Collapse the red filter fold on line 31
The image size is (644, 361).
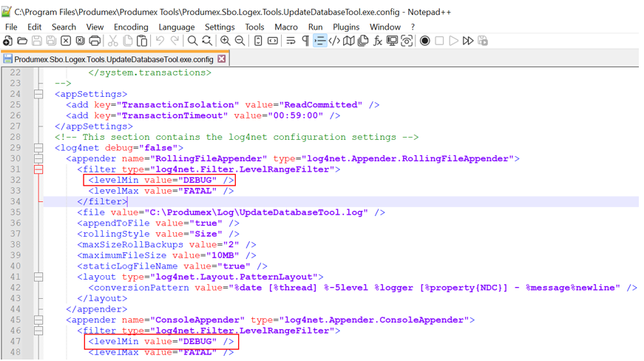coord(38,169)
